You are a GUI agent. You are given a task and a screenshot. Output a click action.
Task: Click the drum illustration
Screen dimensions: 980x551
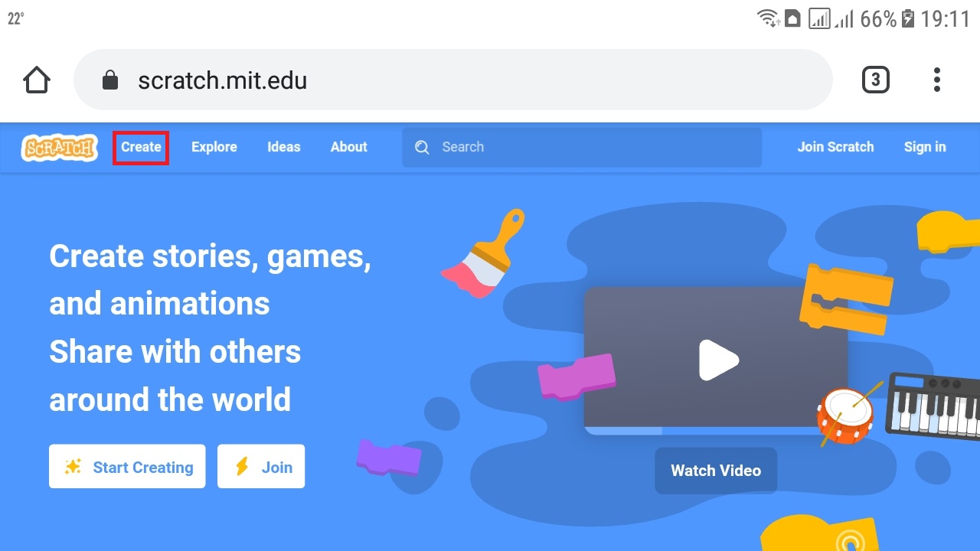[x=845, y=416]
